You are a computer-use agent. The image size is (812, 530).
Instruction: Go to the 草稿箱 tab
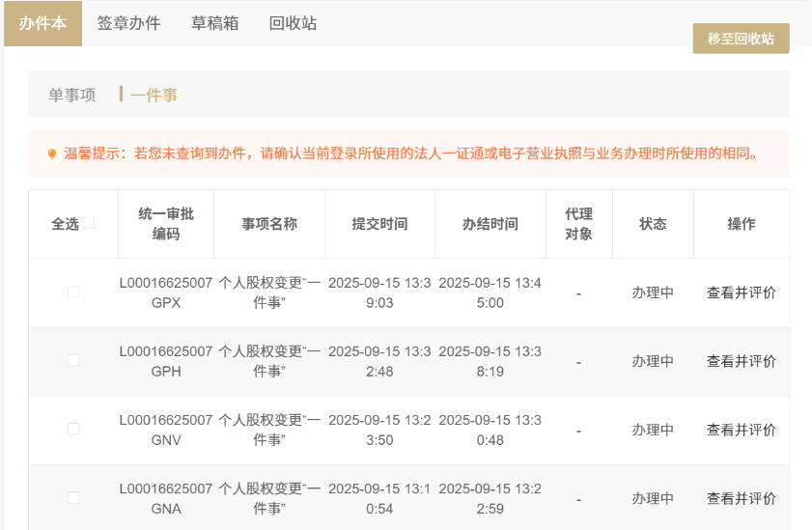point(214,23)
